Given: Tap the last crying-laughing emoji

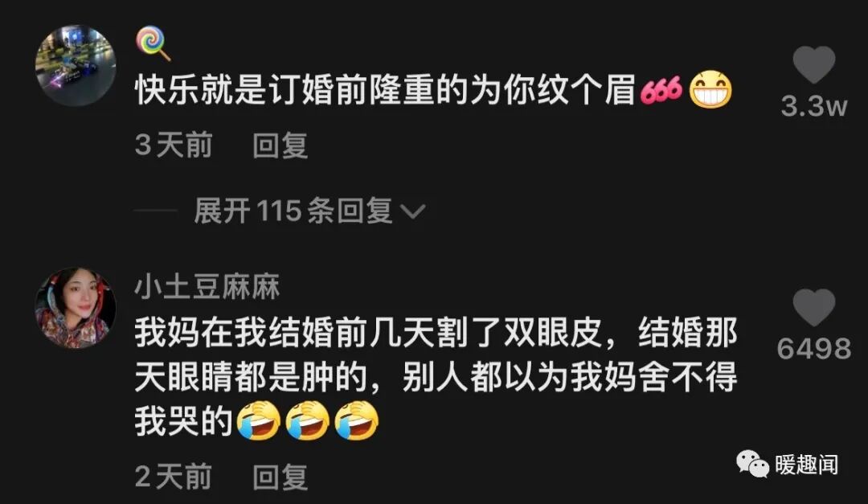Looking at the screenshot, I should [357, 421].
